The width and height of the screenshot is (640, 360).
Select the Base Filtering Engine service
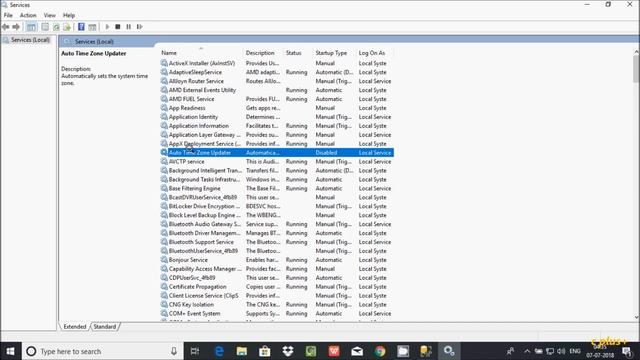click(277, 189)
